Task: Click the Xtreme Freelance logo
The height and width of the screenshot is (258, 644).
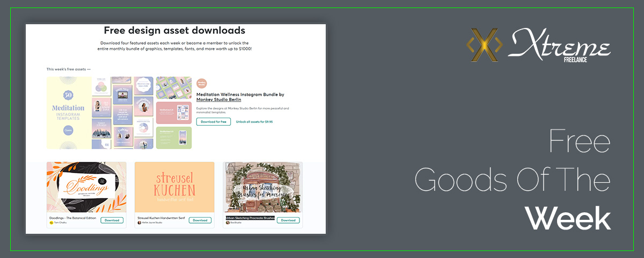Action: coord(538,46)
